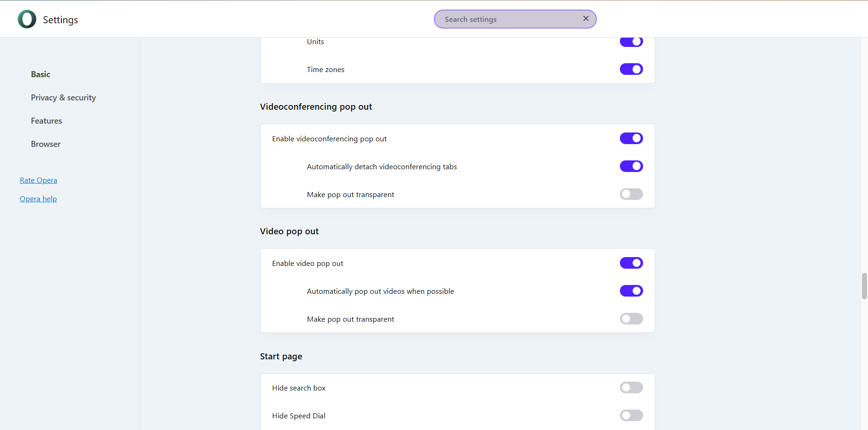Disable automatically pop out videos when possible
Screen dimensions: 868x430
[631, 291]
